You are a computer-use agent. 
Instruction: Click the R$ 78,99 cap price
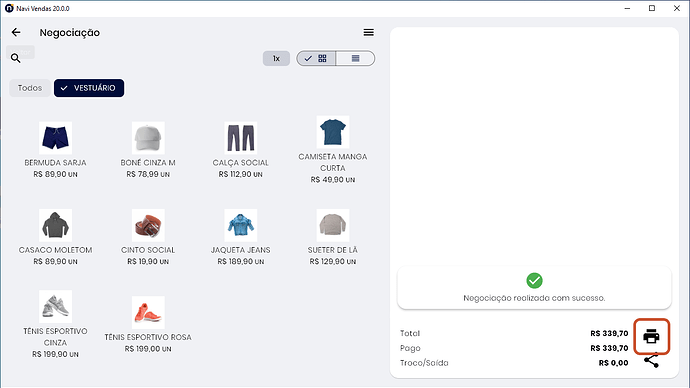pos(148,174)
